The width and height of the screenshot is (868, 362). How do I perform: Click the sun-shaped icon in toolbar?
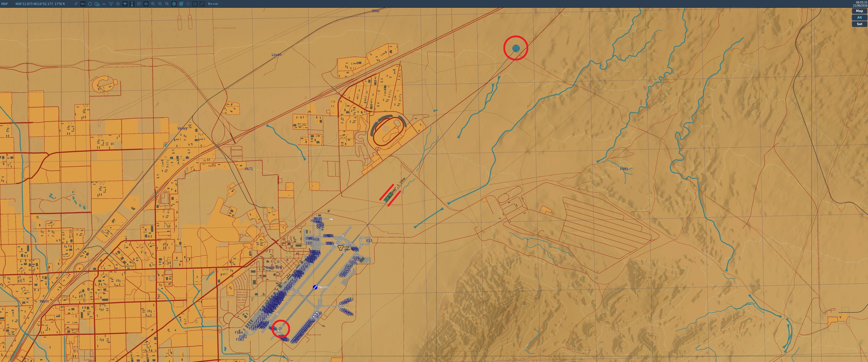[188, 4]
